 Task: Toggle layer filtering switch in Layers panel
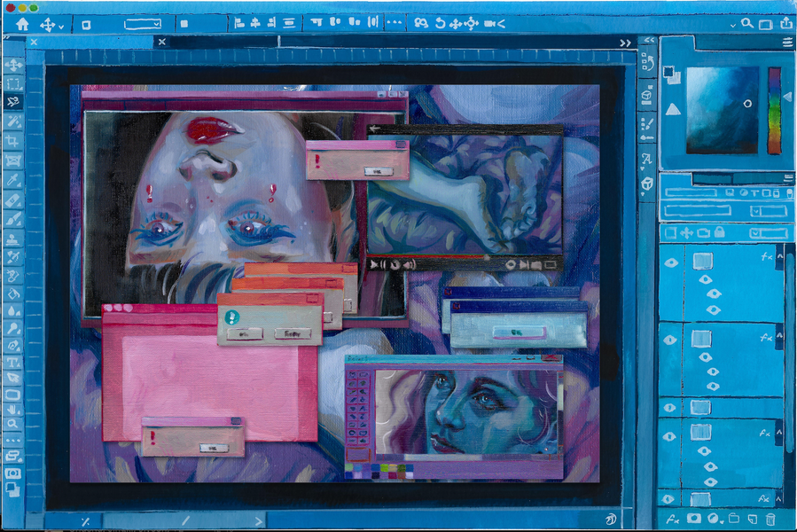[x=789, y=192]
